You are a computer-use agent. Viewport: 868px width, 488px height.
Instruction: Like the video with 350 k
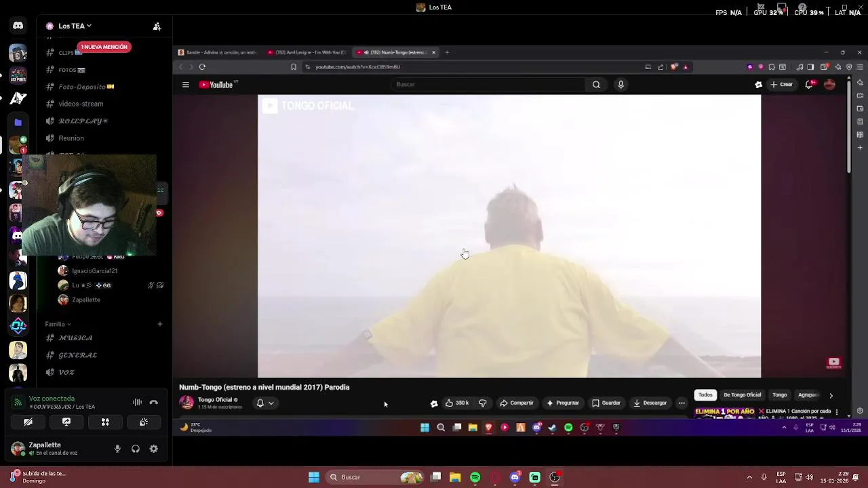point(457,403)
